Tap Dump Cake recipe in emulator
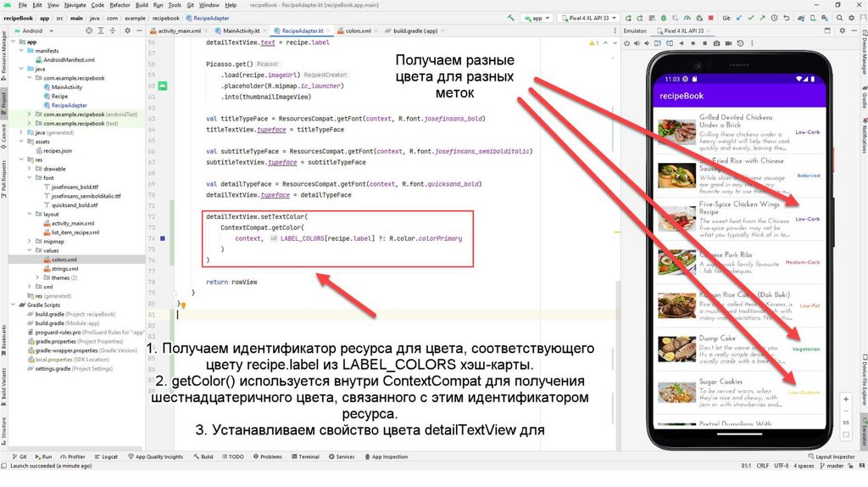Viewport: 868px width, 487px height. tap(739, 349)
